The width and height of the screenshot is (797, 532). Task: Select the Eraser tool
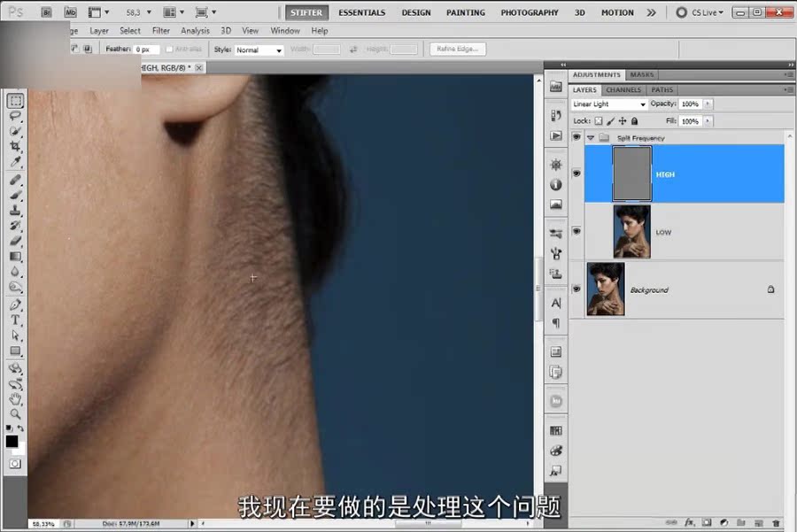click(x=15, y=241)
